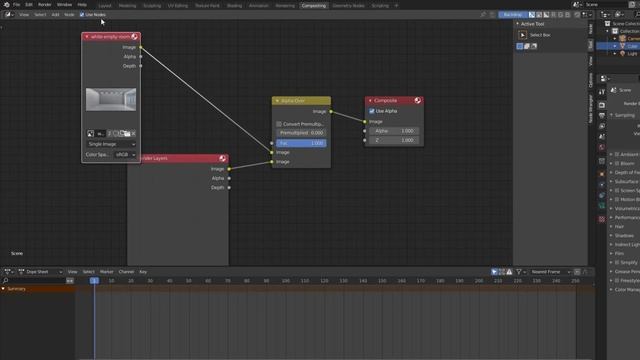Screen dimensions: 640x360
Task: Adjust the Premultiplied value slider
Action: point(301,133)
